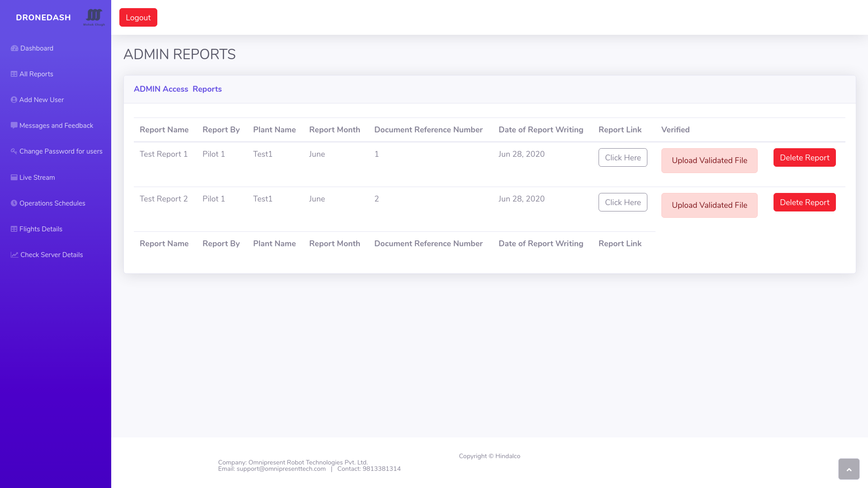Open Flights Details menu item
The height and width of the screenshot is (488, 868).
(x=41, y=229)
